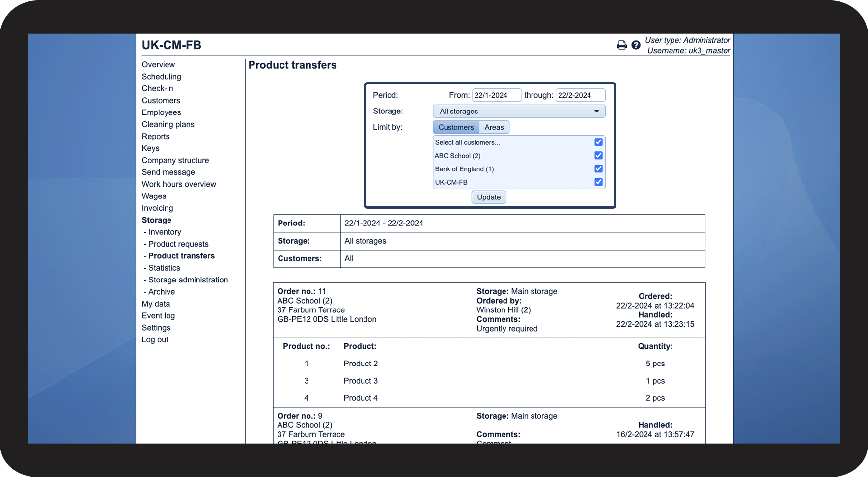The width and height of the screenshot is (868, 477).
Task: Click the through date field
Action: [x=580, y=95]
